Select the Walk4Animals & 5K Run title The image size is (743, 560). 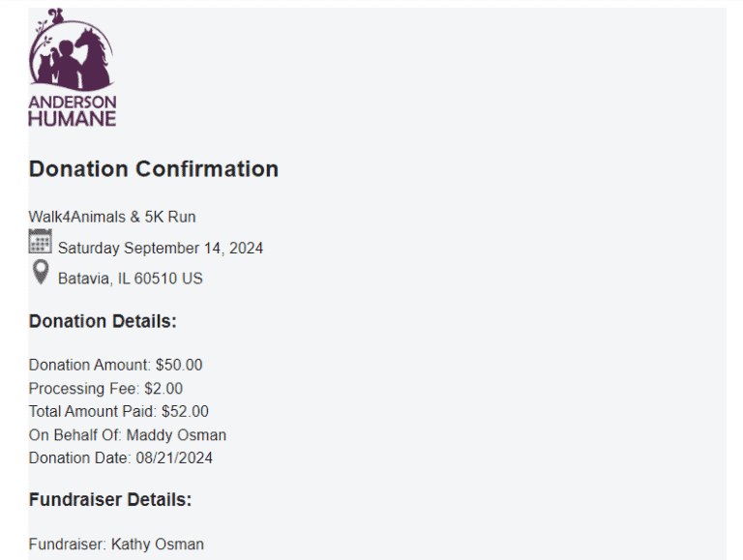pos(112,217)
